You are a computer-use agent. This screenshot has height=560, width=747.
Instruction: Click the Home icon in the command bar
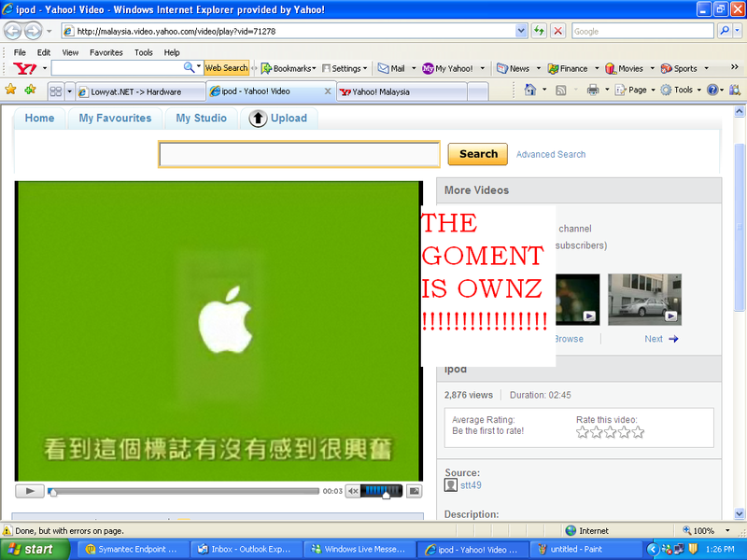click(x=532, y=91)
